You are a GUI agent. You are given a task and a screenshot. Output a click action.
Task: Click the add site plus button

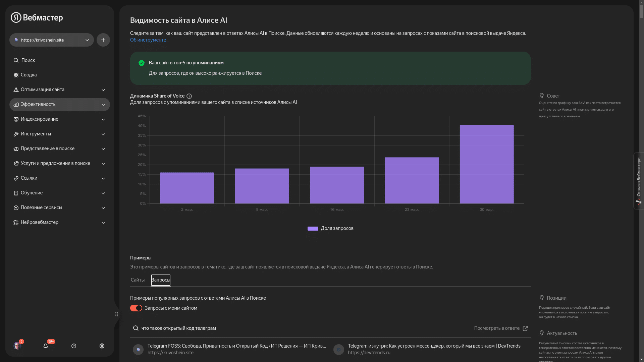coord(103,40)
